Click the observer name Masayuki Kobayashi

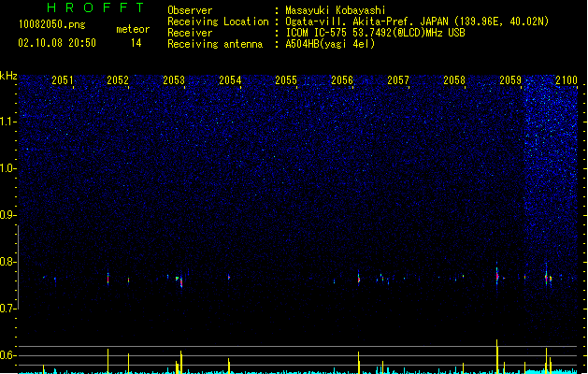pyautogui.click(x=336, y=10)
